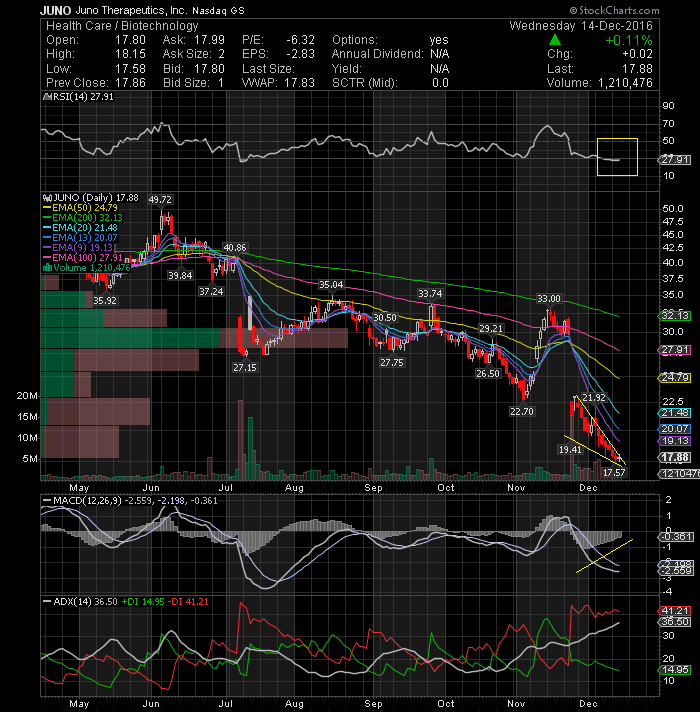The height and width of the screenshot is (712, 700).
Task: Click the 37.24 price label
Action: (x=211, y=292)
